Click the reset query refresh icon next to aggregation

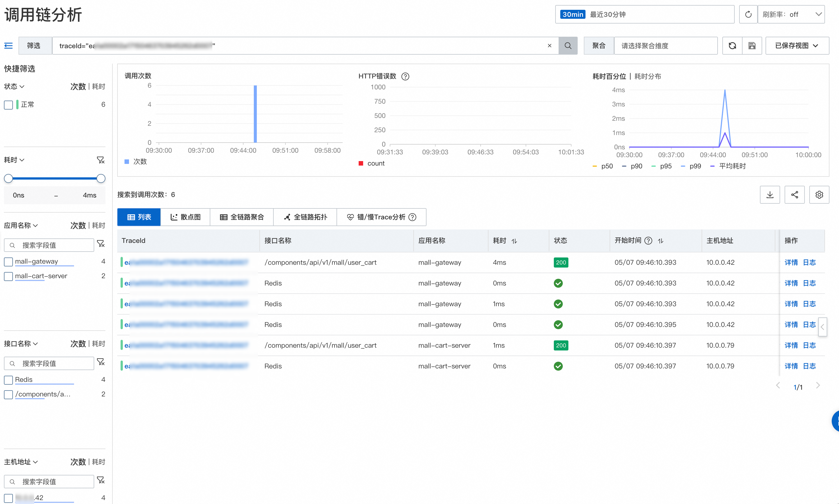pyautogui.click(x=732, y=45)
